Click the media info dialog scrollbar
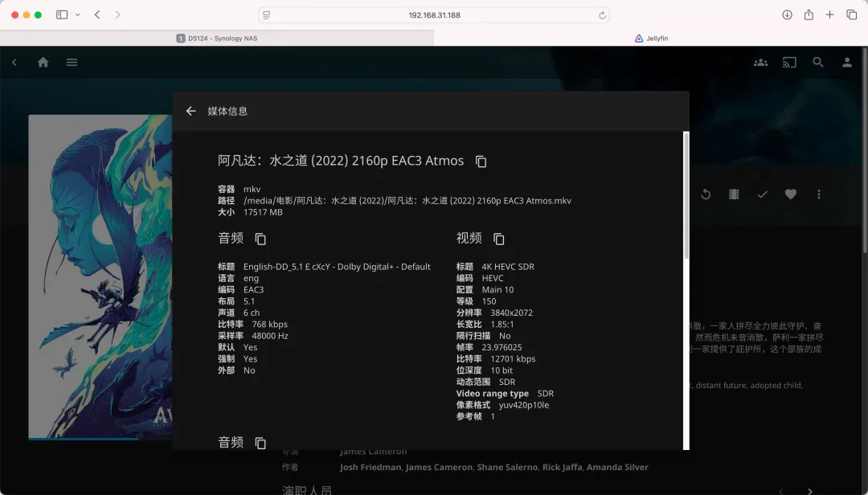 (x=686, y=195)
